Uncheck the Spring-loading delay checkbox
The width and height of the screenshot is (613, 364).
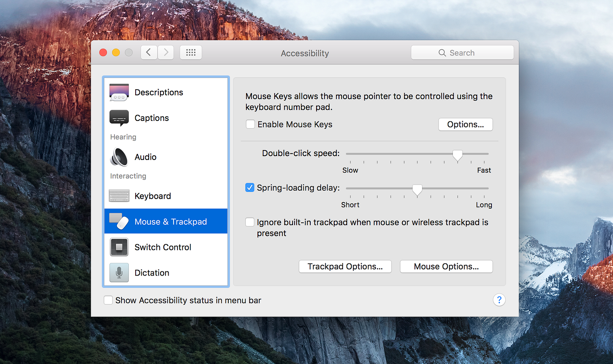click(250, 188)
